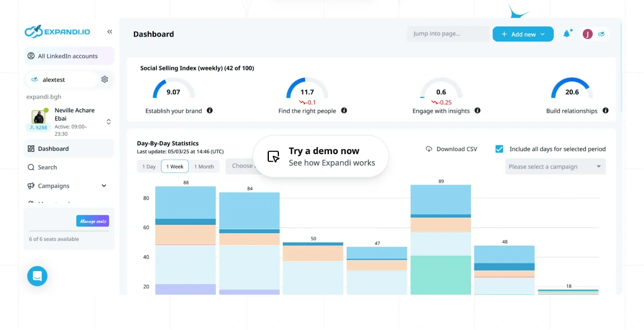Click the bar labeled 18
This screenshot has height=330, width=644.
pos(568,292)
